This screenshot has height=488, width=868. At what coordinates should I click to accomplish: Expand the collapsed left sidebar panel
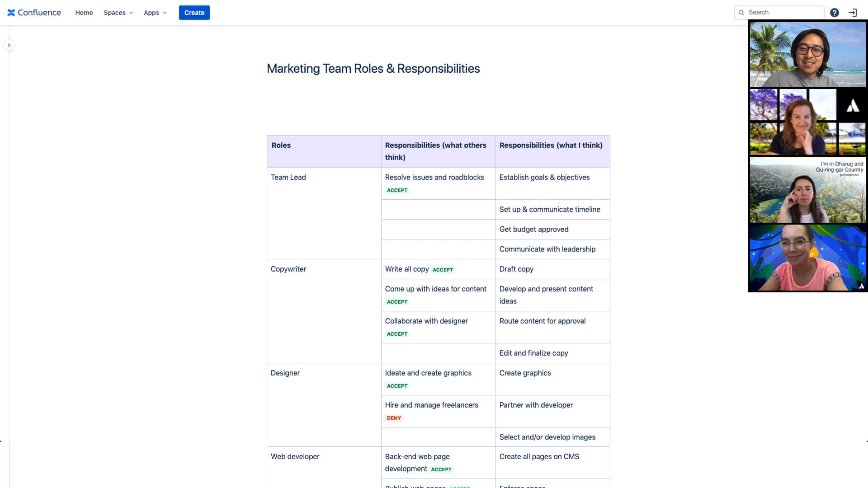tap(9, 45)
